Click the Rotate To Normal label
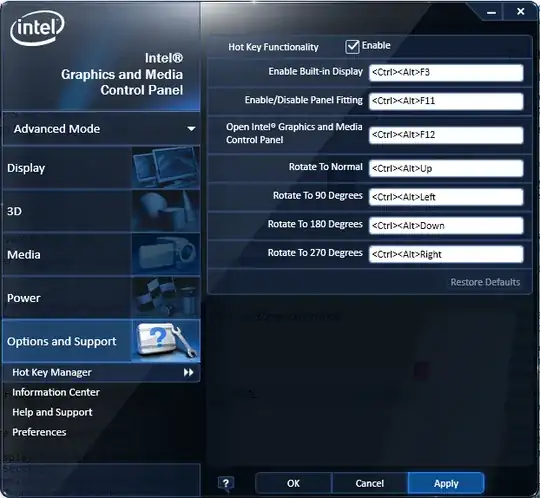This screenshot has width=540, height=498. (326, 167)
